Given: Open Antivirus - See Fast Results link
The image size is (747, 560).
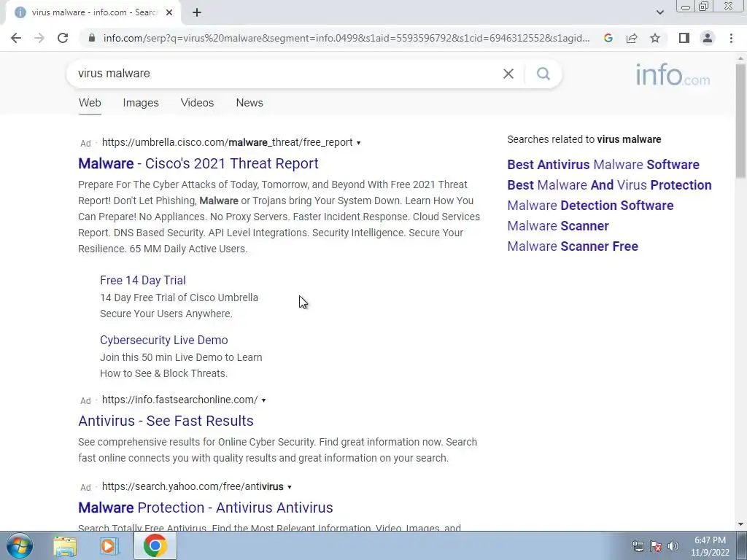Looking at the screenshot, I should (166, 421).
